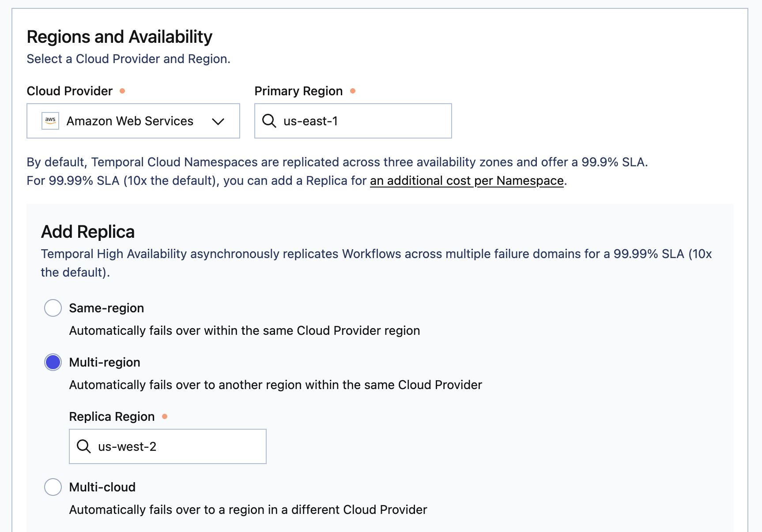Open the Cloud Provider dropdown

coord(133,120)
